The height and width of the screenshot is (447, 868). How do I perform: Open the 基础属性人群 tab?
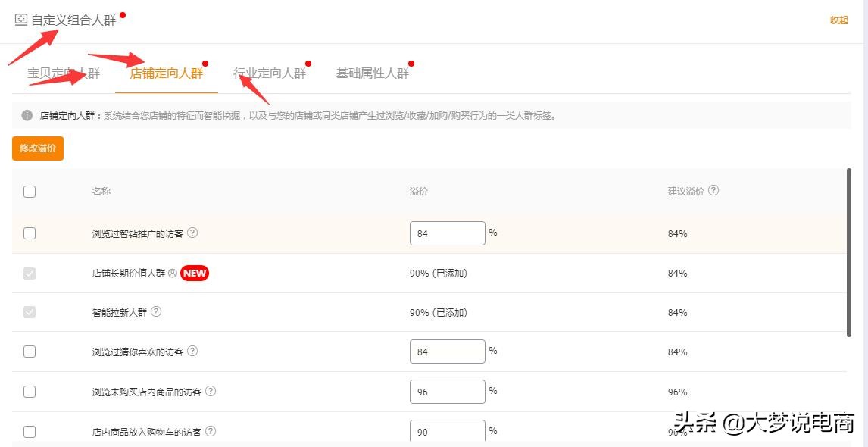[x=373, y=73]
